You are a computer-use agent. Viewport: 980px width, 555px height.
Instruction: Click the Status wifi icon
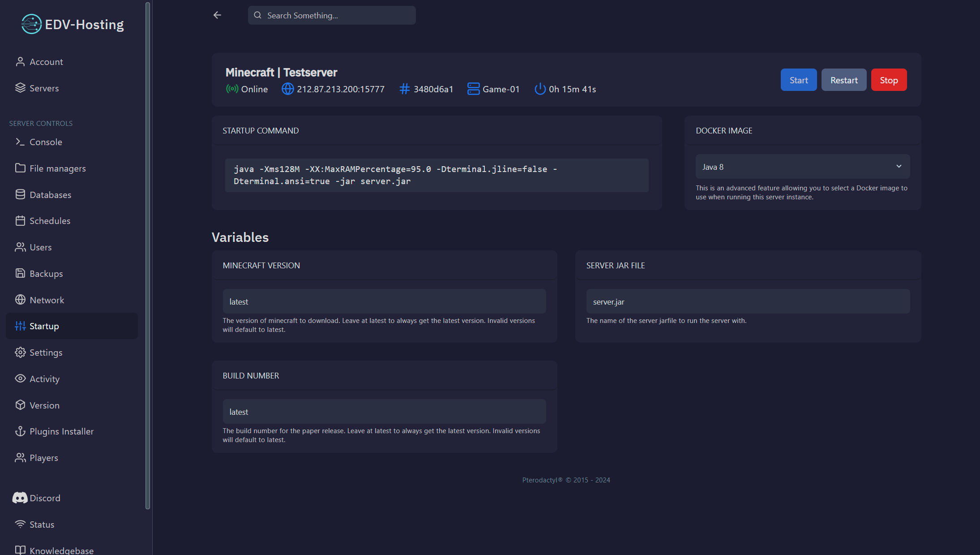click(x=20, y=524)
